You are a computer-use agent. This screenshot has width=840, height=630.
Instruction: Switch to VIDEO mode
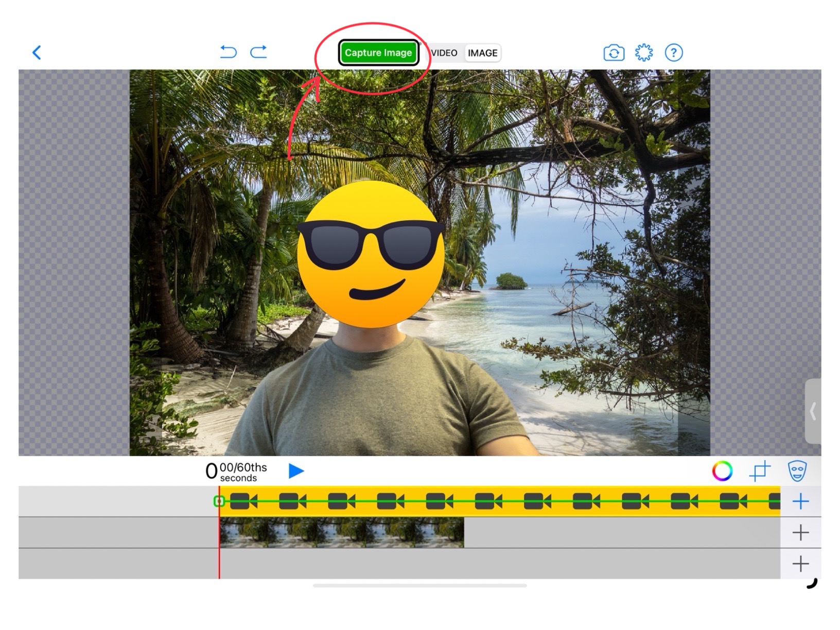pos(445,53)
